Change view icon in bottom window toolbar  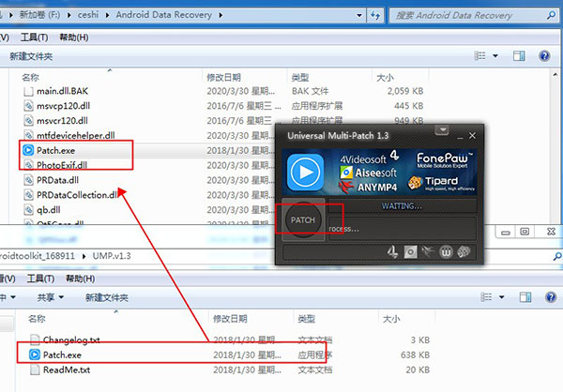click(x=486, y=297)
